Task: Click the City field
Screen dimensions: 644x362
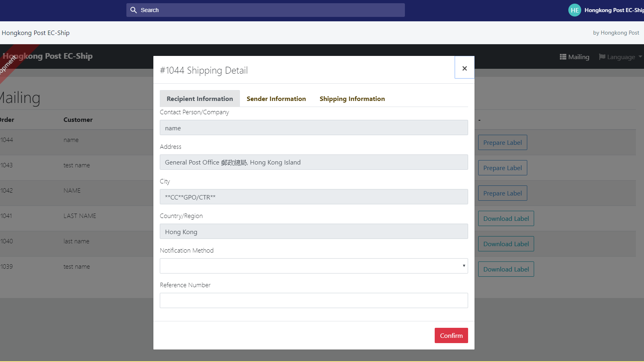Action: click(314, 197)
